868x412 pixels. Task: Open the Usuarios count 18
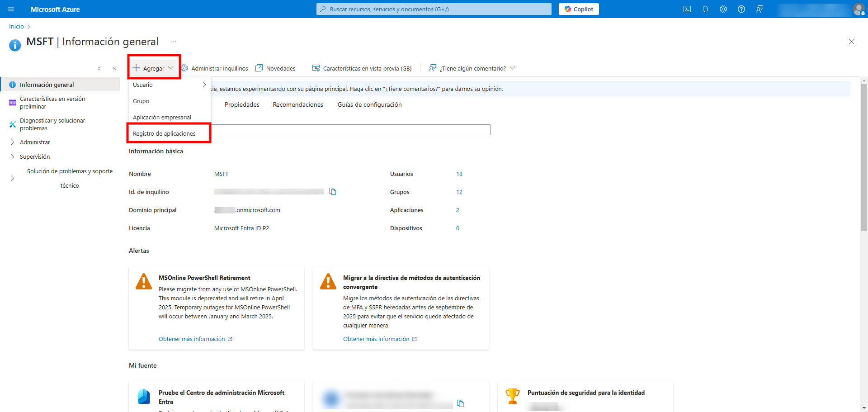[x=459, y=174]
